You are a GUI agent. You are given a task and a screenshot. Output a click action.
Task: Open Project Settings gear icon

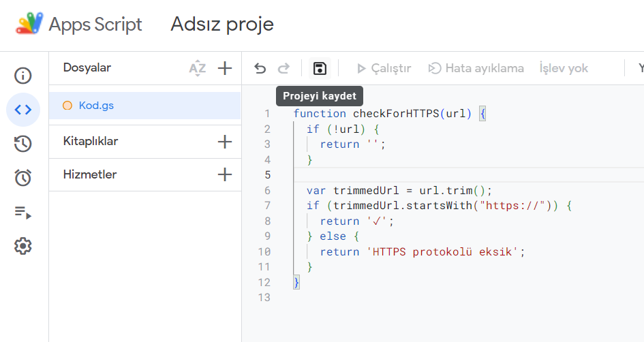pos(23,246)
